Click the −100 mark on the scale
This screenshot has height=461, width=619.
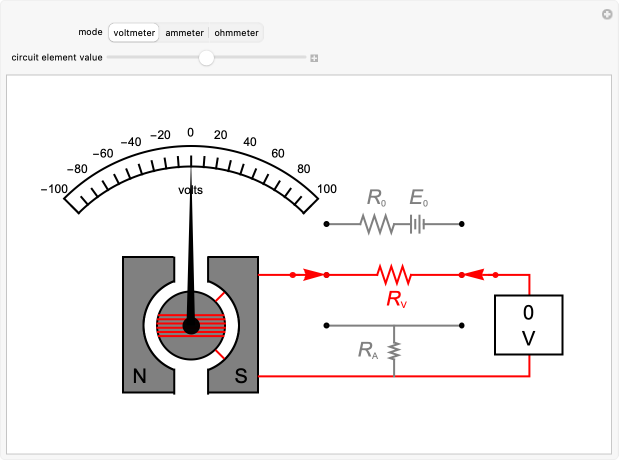point(53,188)
